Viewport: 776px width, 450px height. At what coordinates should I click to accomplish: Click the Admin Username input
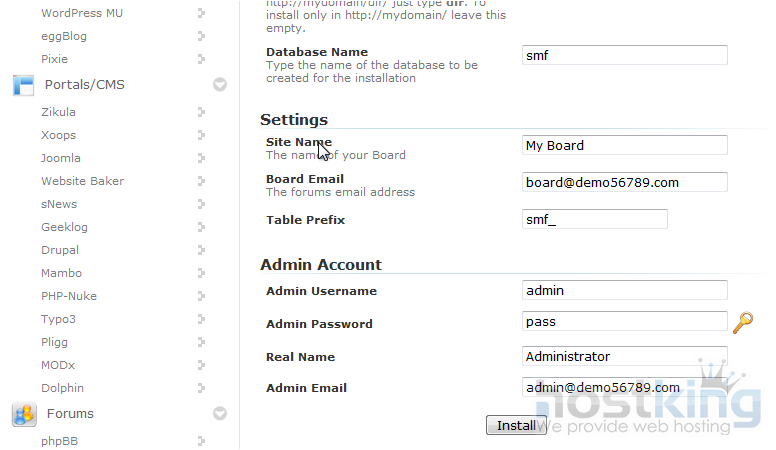click(x=624, y=290)
